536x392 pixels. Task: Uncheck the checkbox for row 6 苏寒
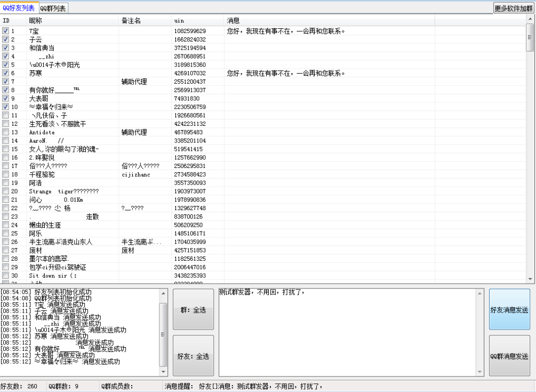[5, 73]
